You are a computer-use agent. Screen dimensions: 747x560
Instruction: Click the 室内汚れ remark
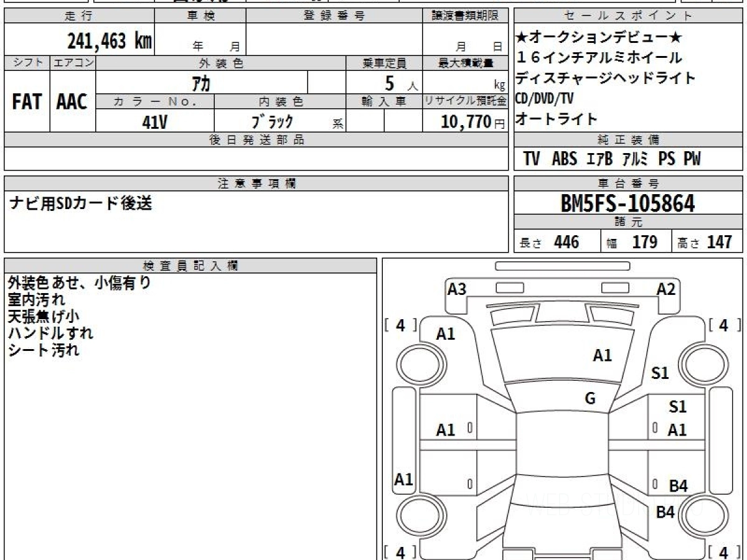36,300
